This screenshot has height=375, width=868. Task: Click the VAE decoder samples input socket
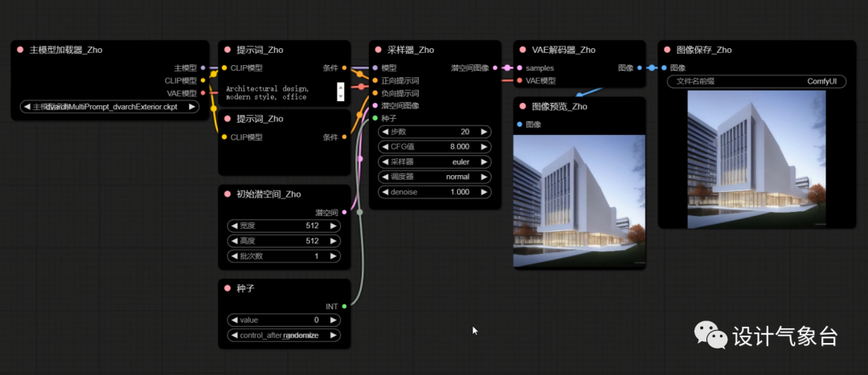[x=519, y=68]
